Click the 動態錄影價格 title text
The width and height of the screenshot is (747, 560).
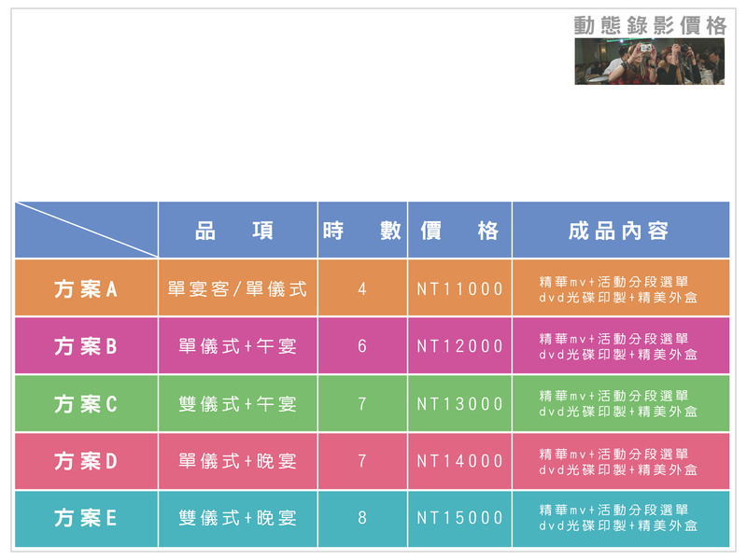(x=650, y=26)
